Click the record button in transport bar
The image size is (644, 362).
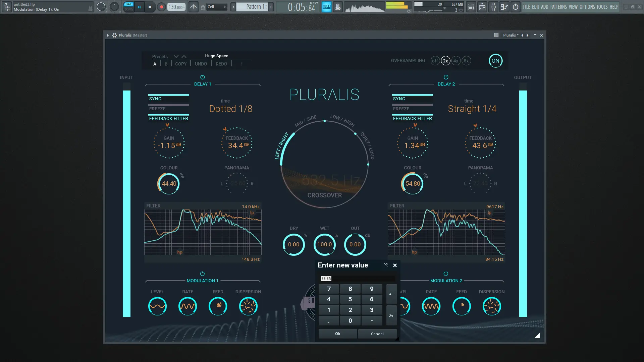(161, 7)
